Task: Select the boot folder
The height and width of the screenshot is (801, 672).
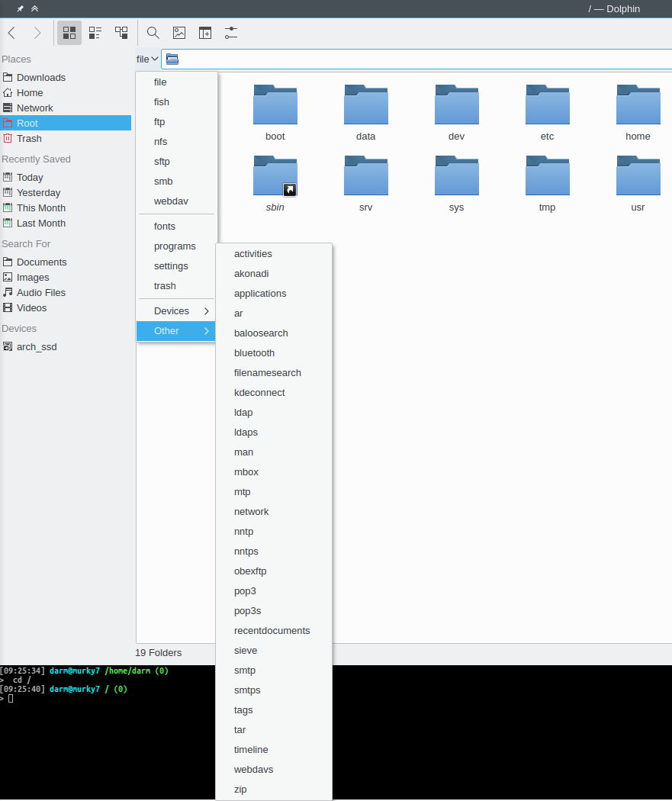Action: (x=275, y=112)
